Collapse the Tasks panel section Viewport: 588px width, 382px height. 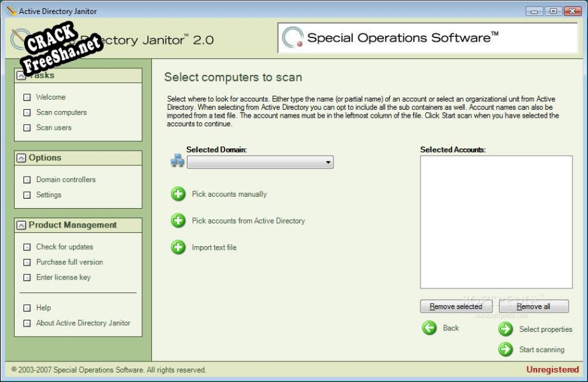click(x=21, y=75)
